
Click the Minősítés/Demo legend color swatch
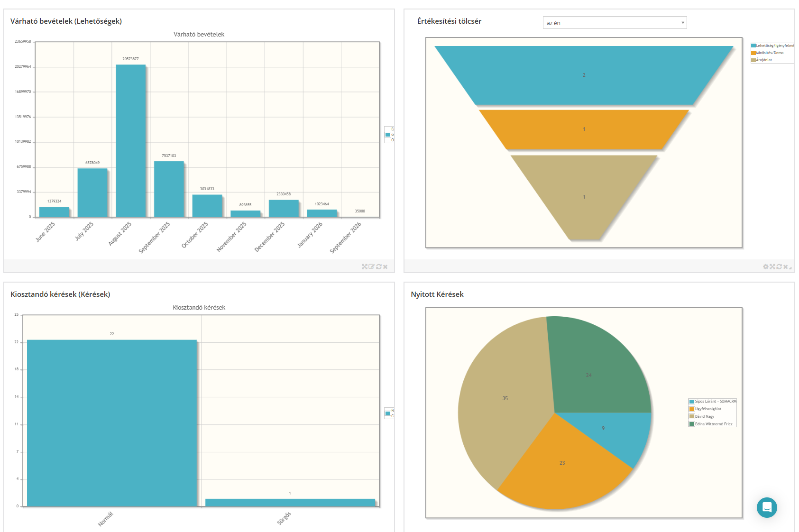click(x=753, y=53)
